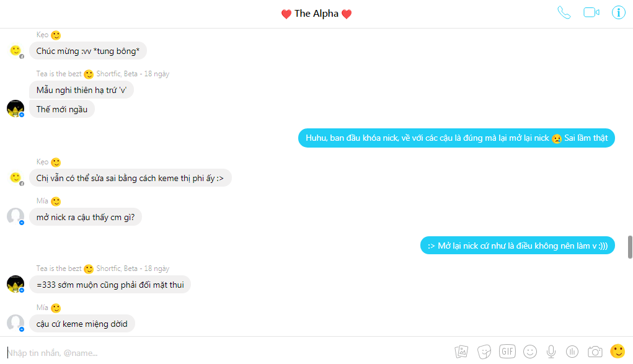Select the 'Mở lại nick' blue message
This screenshot has height=364, width=633.
[518, 245]
